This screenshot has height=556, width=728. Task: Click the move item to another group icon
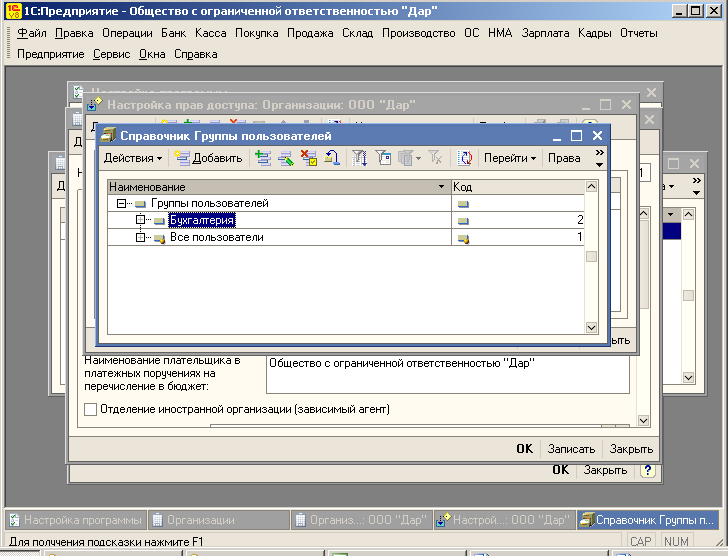332,158
